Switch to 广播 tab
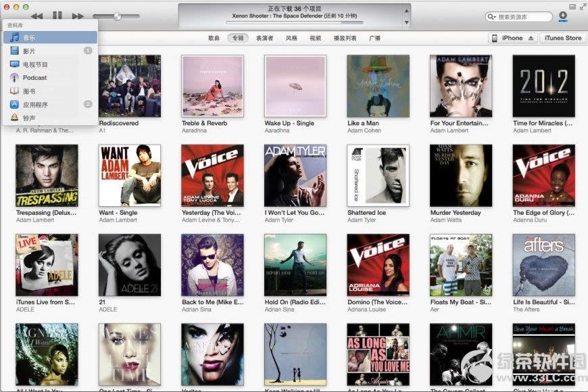588x392 pixels. pos(374,38)
